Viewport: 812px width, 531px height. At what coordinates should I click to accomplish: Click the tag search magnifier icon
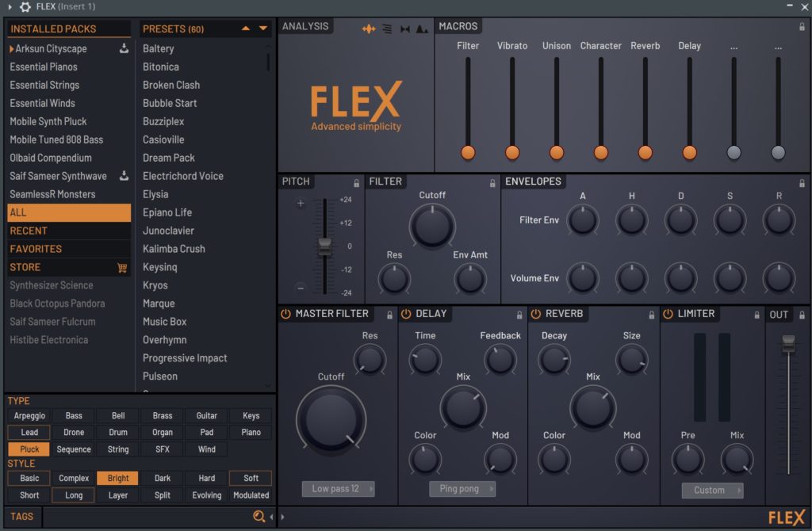[259, 516]
